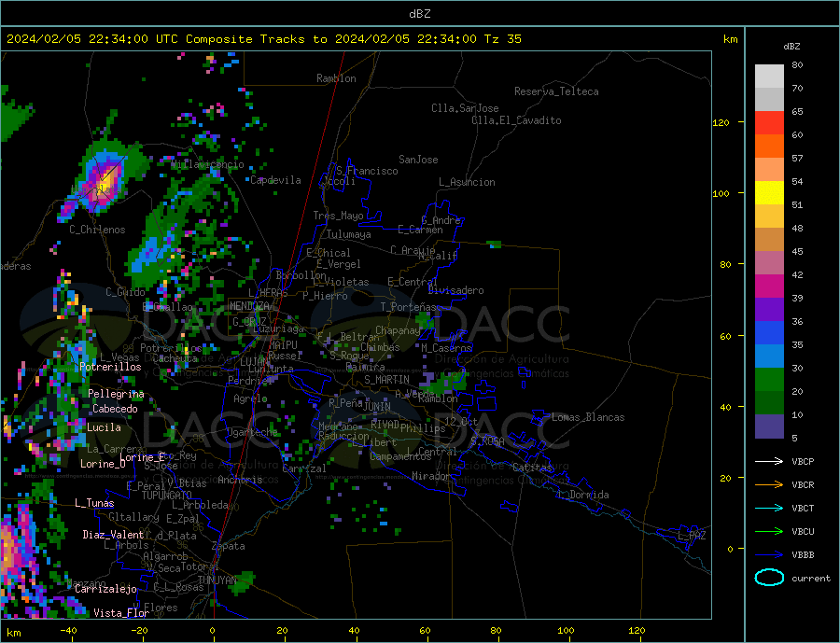Viewport: 840px width, 643px height.
Task: Pick the gold 48-51 dBZ swatch
Action: (769, 217)
